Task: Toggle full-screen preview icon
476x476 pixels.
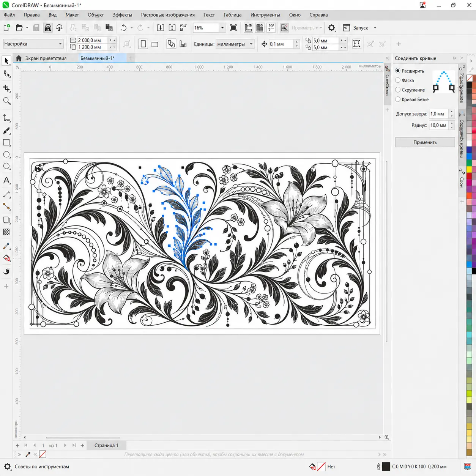Action: pos(233,28)
